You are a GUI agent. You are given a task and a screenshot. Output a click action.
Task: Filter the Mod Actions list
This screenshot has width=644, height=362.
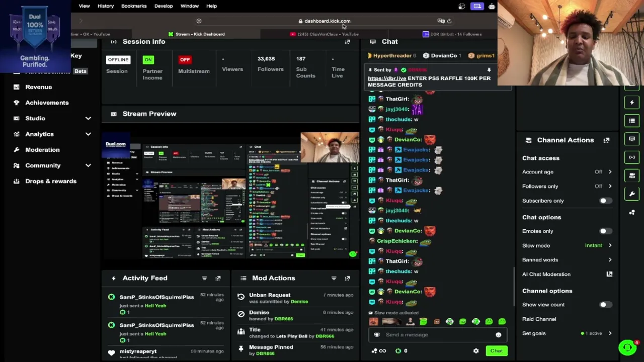(334, 278)
